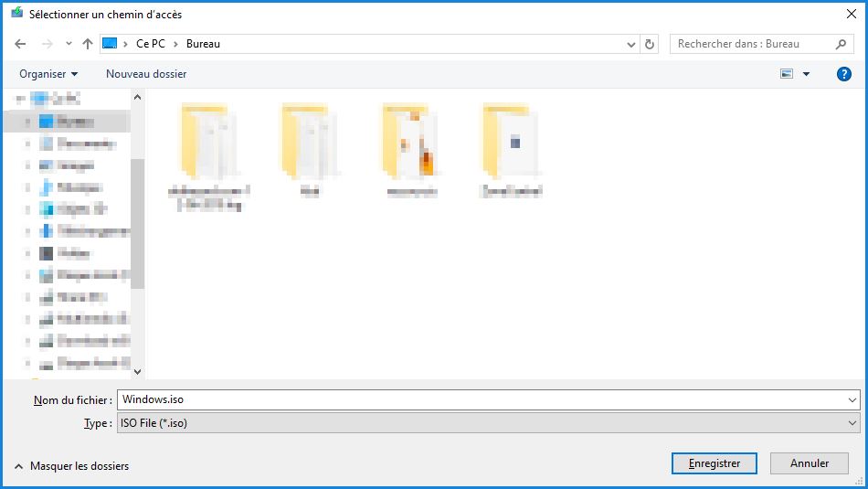Click the Enregistrer button
Viewport: 868px width, 489px height.
coord(714,463)
